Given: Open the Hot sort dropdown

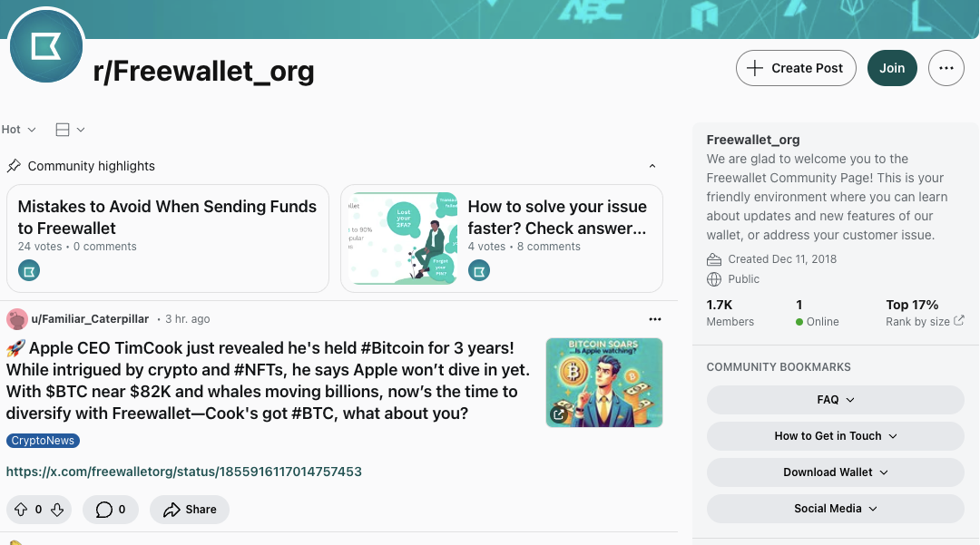Looking at the screenshot, I should [x=18, y=130].
